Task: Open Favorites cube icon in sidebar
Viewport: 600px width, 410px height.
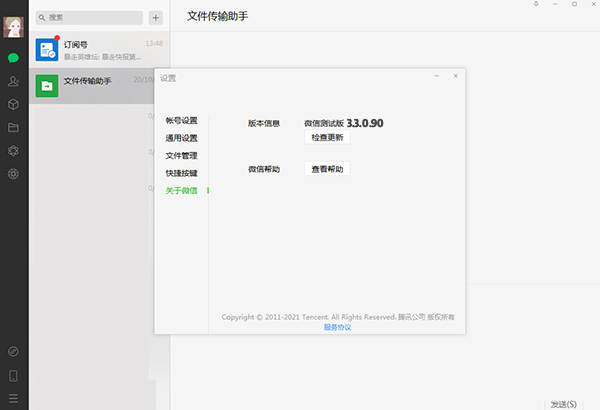Action: (x=14, y=104)
